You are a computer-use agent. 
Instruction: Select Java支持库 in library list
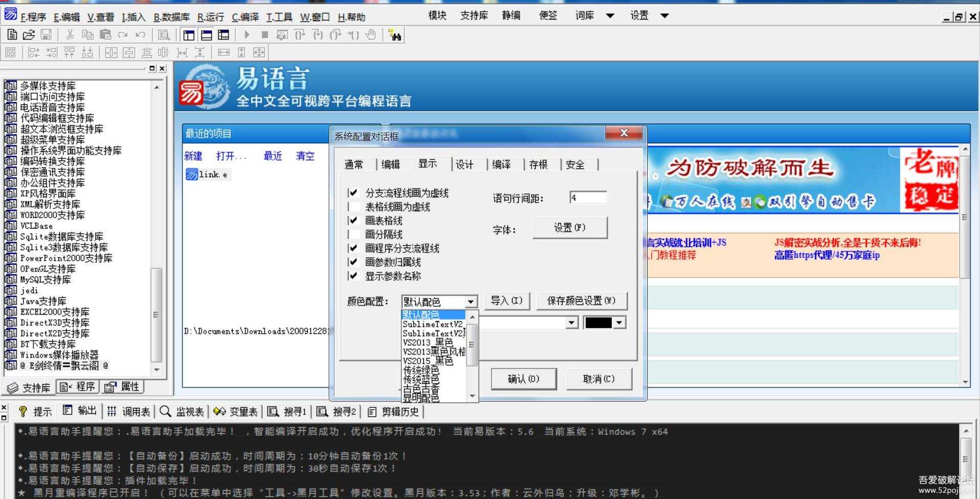click(x=43, y=301)
